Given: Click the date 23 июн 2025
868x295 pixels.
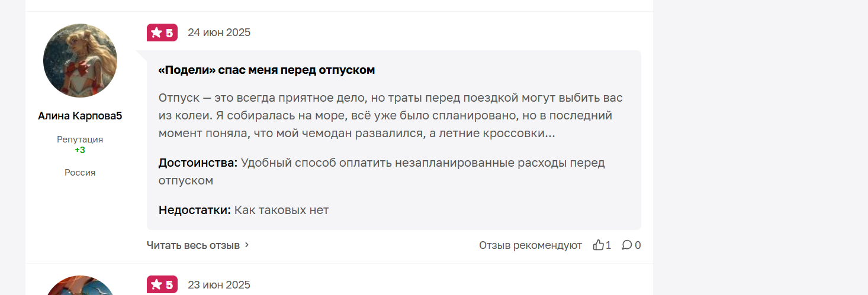Looking at the screenshot, I should point(219,285).
